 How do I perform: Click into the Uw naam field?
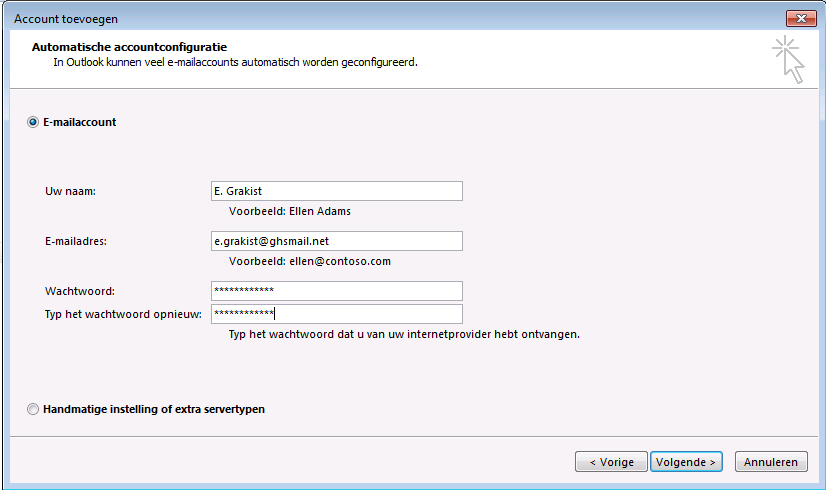(337, 191)
